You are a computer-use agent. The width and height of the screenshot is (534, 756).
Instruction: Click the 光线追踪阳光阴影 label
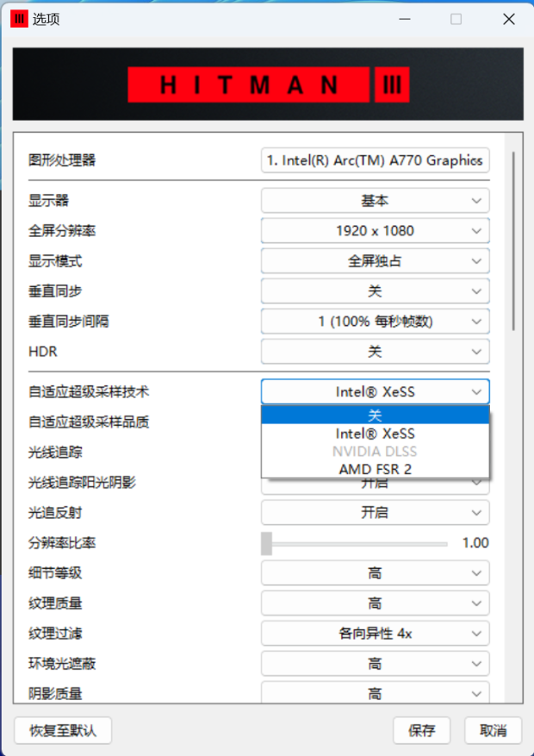[82, 482]
